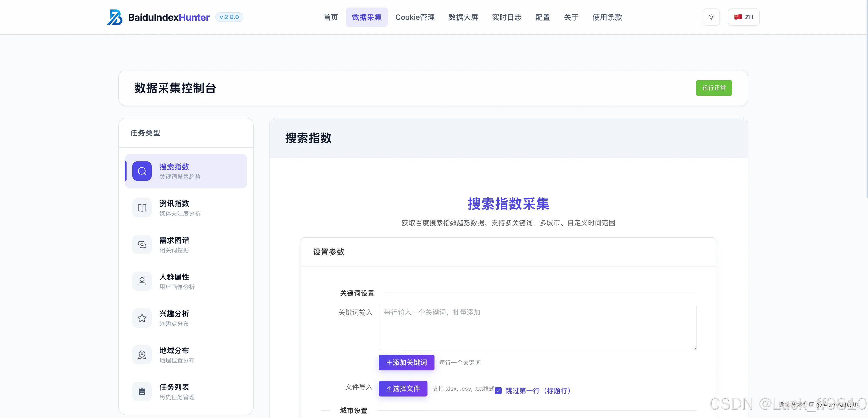The height and width of the screenshot is (418, 868).
Task: Select the 搜索指数 magnifier icon in sidebar
Action: tap(142, 171)
